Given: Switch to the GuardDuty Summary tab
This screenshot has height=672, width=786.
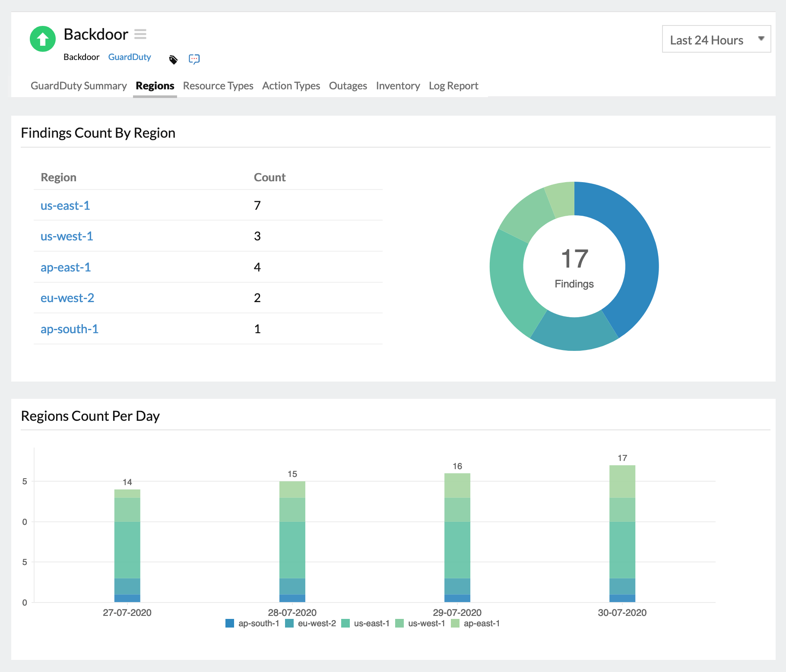Looking at the screenshot, I should click(78, 85).
